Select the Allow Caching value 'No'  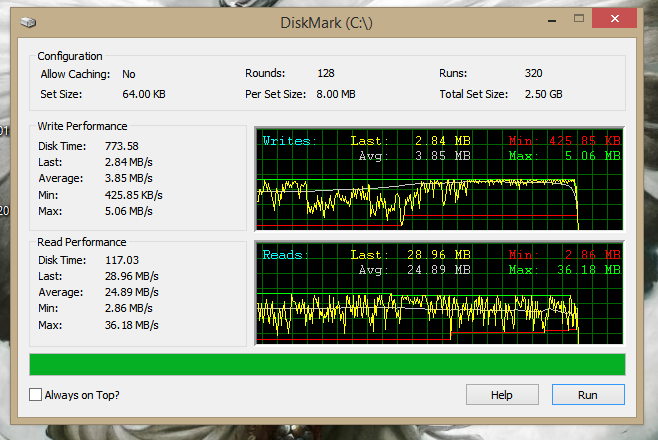point(128,74)
